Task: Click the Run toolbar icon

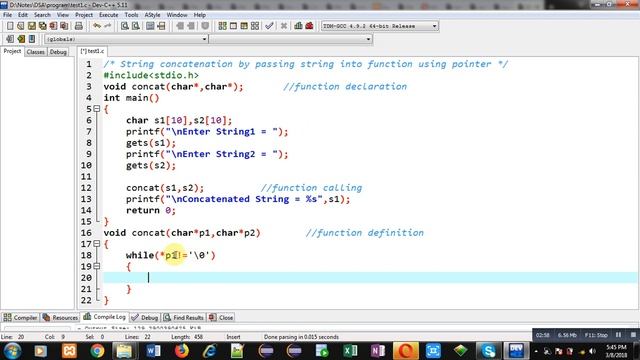Action: (x=233, y=26)
